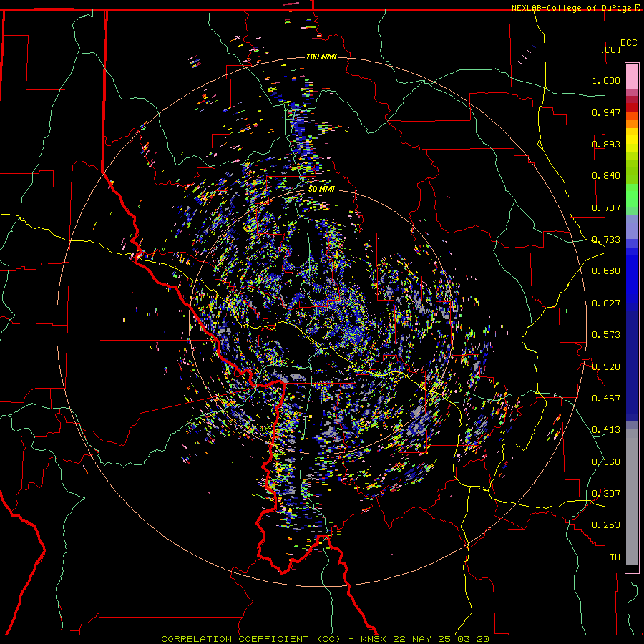Click the 0.573 legend value
This screenshot has width=644, height=644.
(x=606, y=335)
